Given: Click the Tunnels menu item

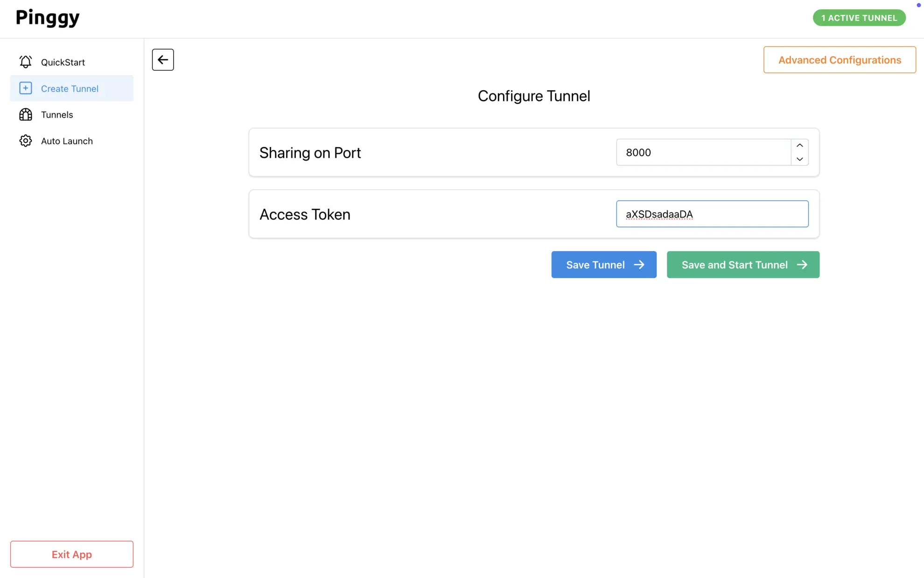Looking at the screenshot, I should click(56, 114).
